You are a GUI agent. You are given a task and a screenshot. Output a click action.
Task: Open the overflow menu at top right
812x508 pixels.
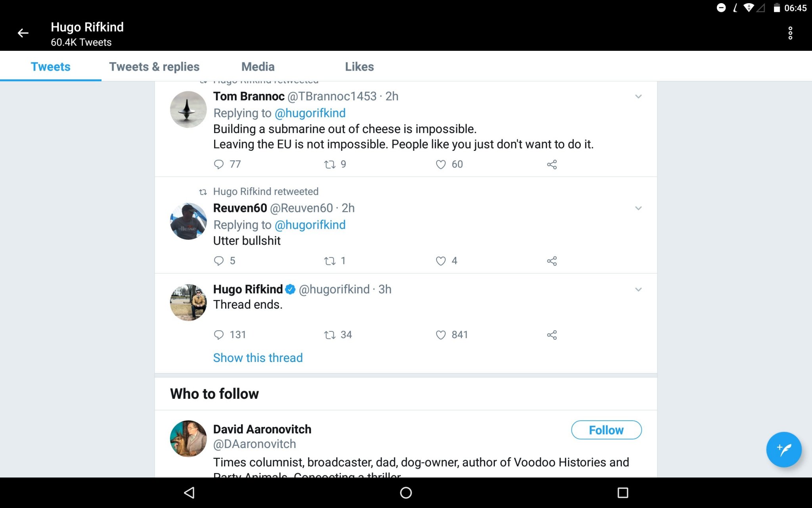[x=790, y=33]
